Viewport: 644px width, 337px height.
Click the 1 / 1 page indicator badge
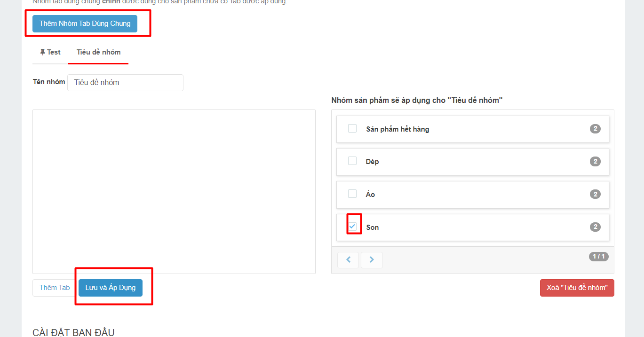[x=598, y=257]
